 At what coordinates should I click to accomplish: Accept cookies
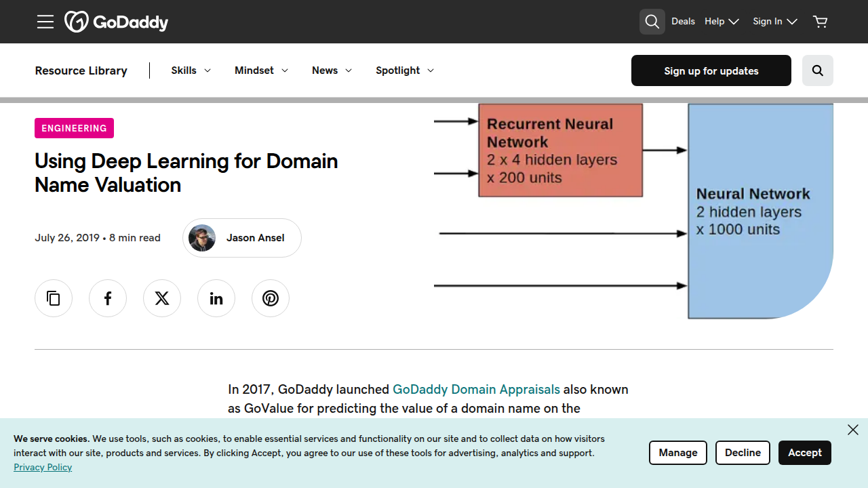tap(805, 453)
